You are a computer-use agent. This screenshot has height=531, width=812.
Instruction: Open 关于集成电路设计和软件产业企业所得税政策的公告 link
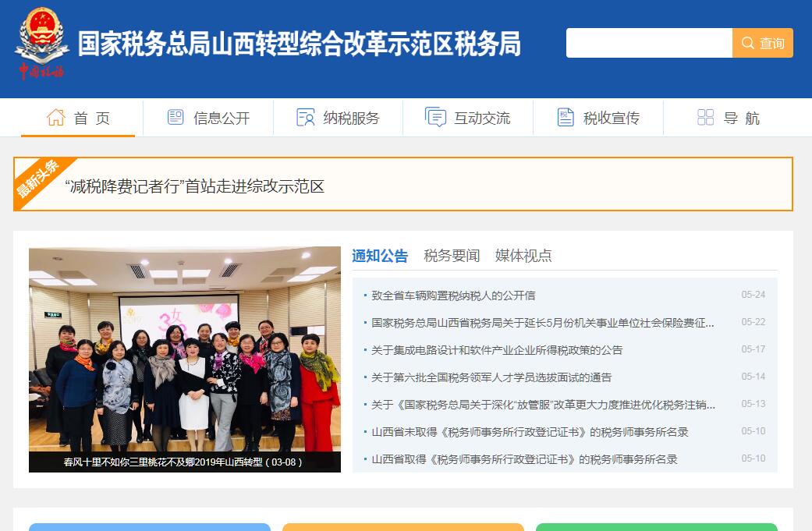[497, 350]
